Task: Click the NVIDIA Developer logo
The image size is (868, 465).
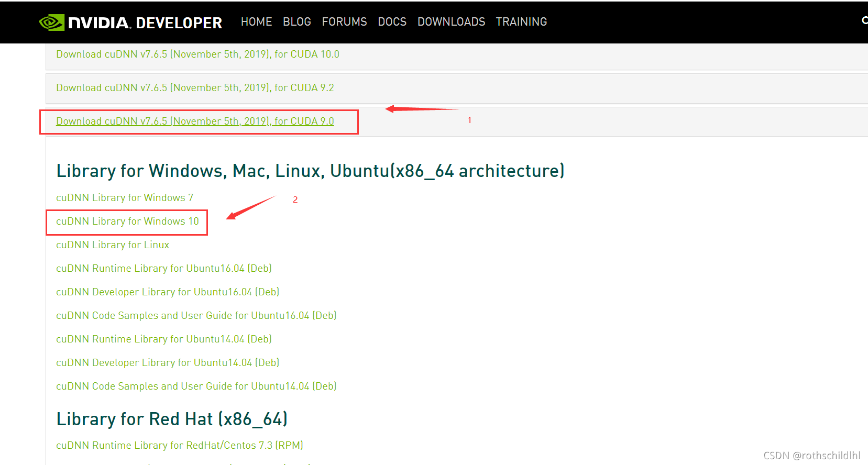Action: [130, 23]
